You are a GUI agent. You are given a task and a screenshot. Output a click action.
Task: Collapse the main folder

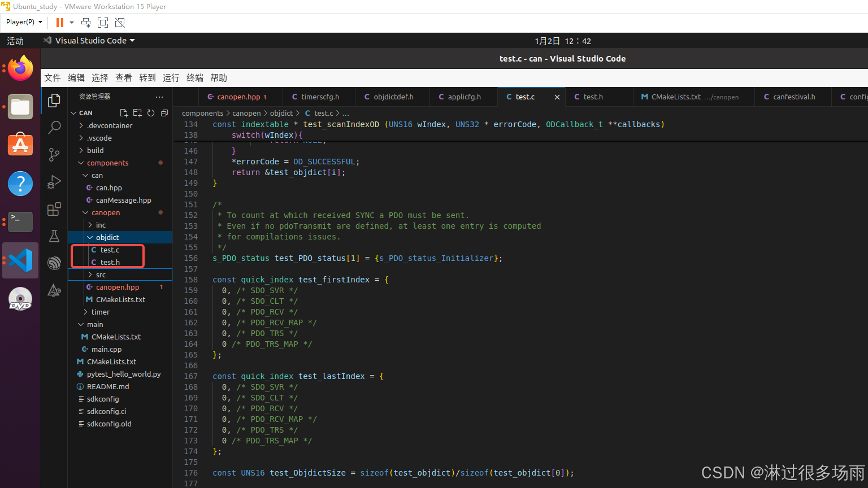tap(120, 324)
